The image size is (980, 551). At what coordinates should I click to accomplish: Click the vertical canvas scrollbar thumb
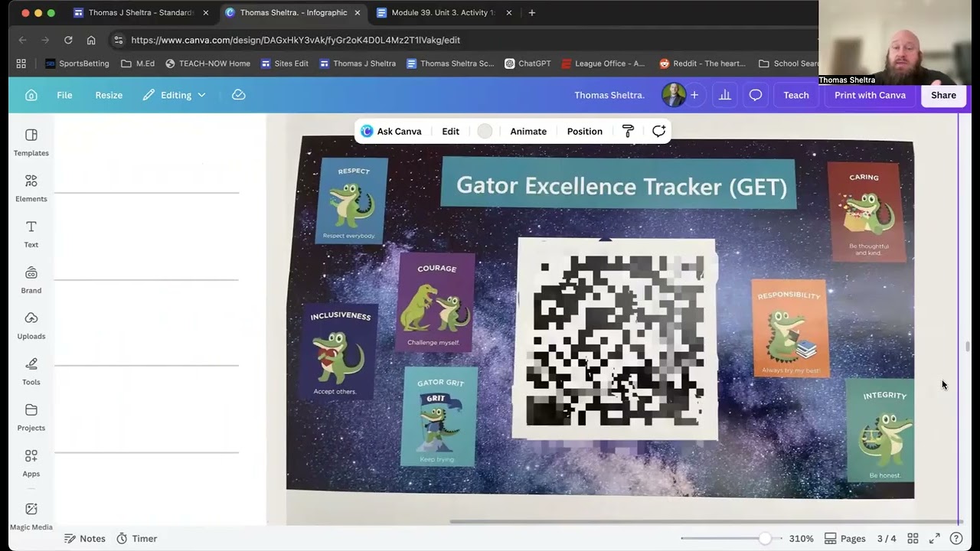pyautogui.click(x=968, y=347)
